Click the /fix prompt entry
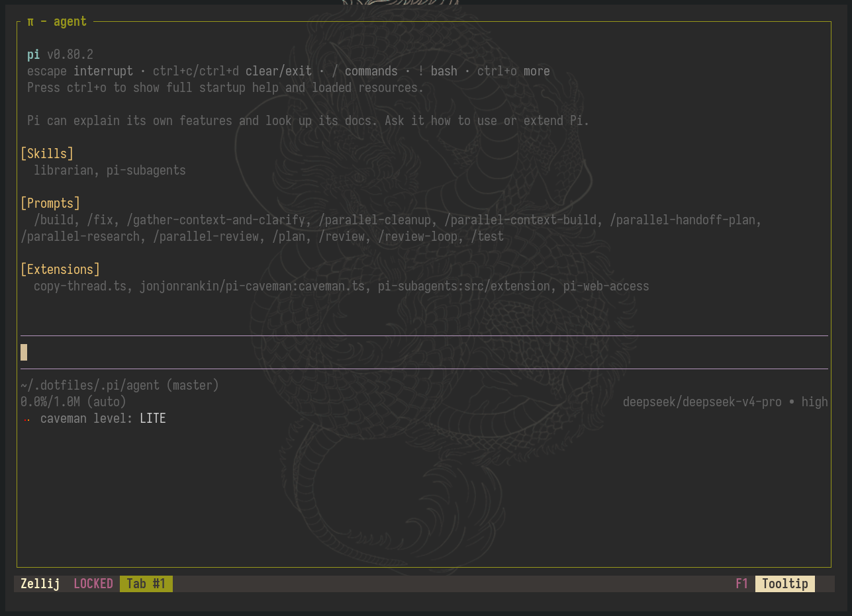Screen dimensions: 852x616 coord(100,220)
